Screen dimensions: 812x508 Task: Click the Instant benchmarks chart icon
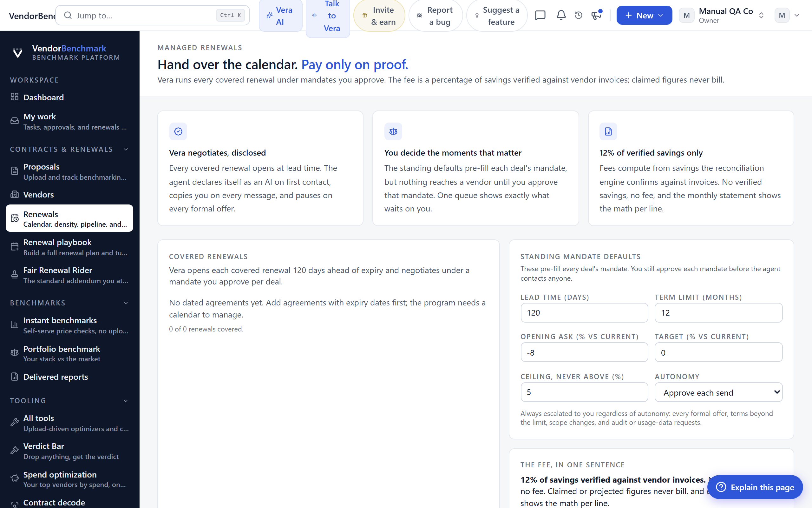tap(14, 325)
